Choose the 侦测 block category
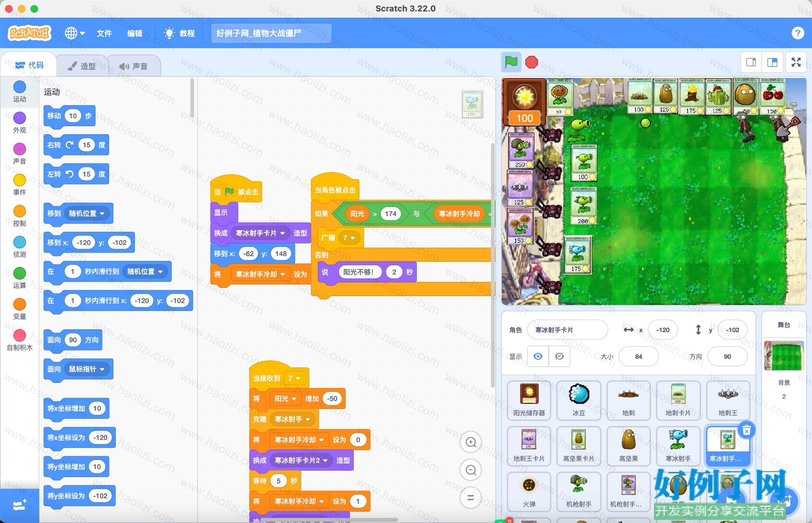The image size is (812, 523). [x=19, y=247]
